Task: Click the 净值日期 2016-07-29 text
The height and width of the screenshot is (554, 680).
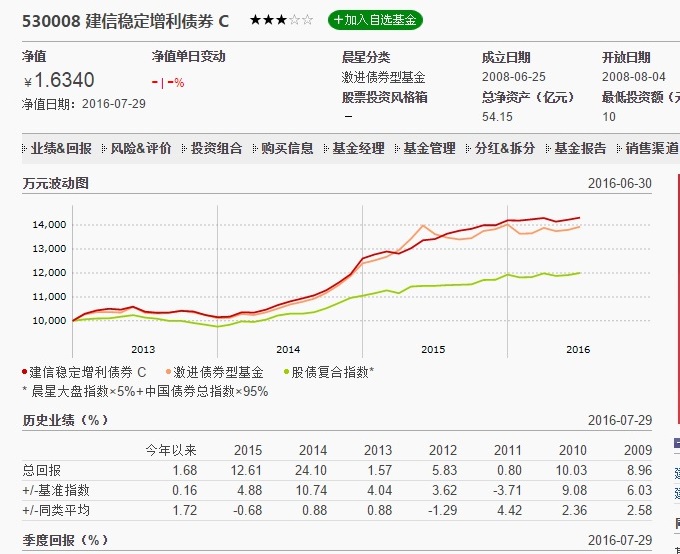Action: [x=84, y=104]
